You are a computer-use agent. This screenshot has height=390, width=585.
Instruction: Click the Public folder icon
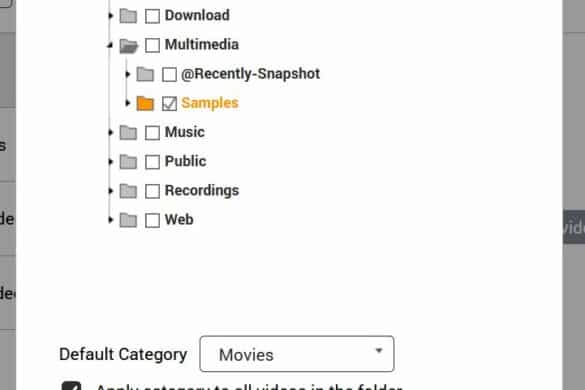(x=128, y=162)
